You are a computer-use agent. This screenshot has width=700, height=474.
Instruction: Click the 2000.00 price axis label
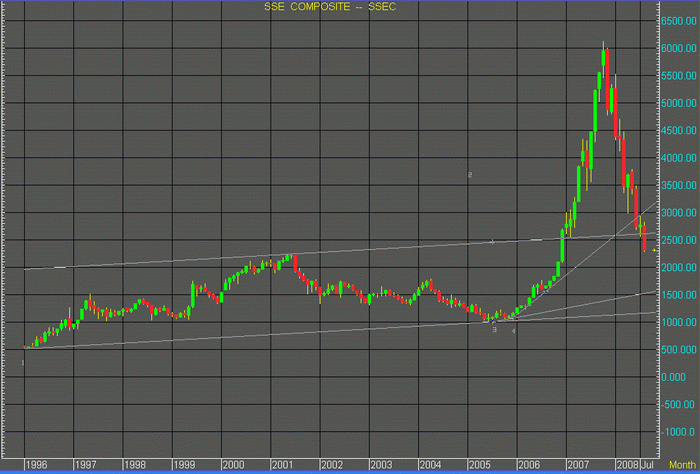click(x=679, y=267)
